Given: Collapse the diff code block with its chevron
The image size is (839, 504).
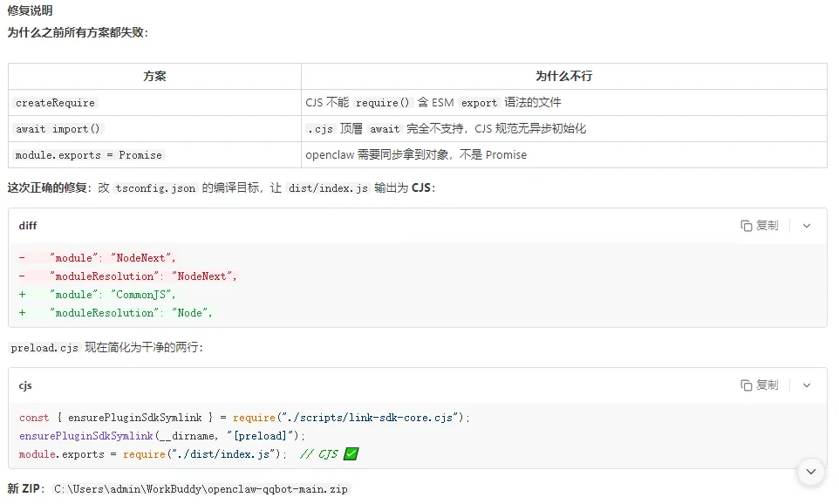Looking at the screenshot, I should point(807,225).
